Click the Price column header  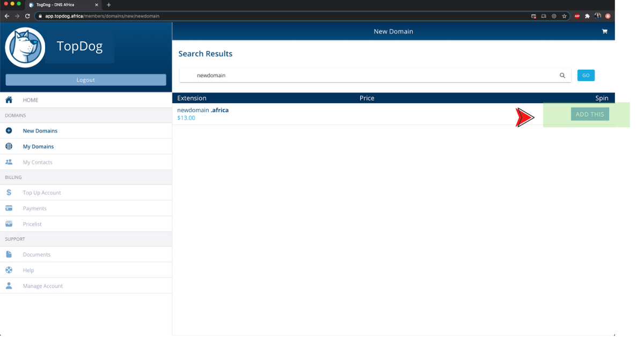coord(367,98)
